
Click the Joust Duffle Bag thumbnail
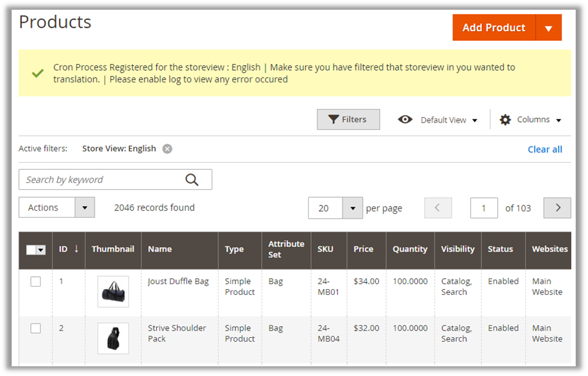click(113, 292)
